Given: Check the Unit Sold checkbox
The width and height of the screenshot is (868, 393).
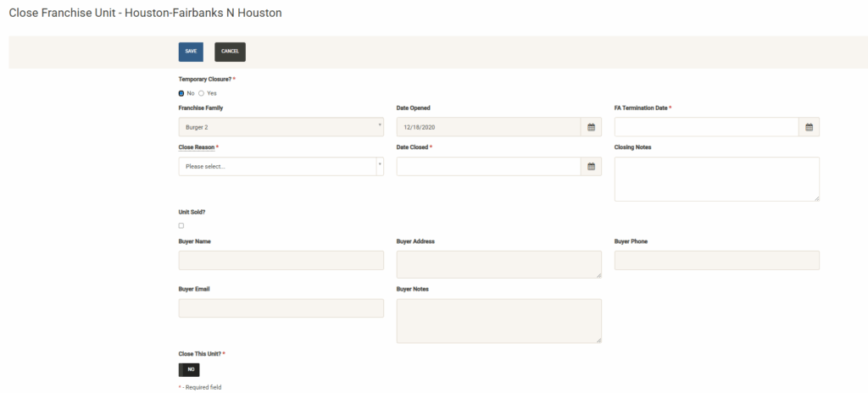Looking at the screenshot, I should pos(181,225).
